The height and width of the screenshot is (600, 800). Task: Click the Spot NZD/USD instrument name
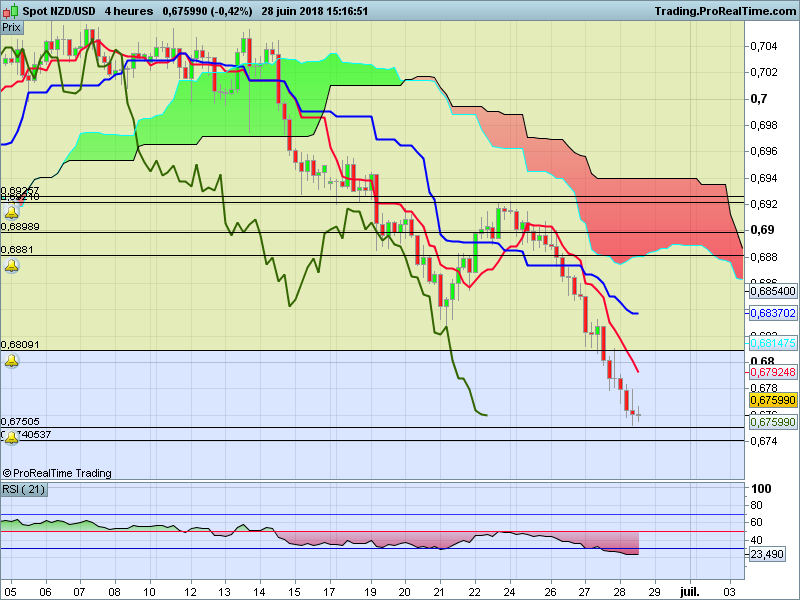59,11
